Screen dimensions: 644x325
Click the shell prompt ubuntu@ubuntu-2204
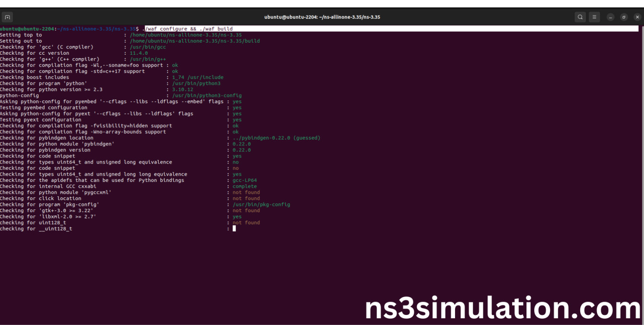(x=27, y=29)
